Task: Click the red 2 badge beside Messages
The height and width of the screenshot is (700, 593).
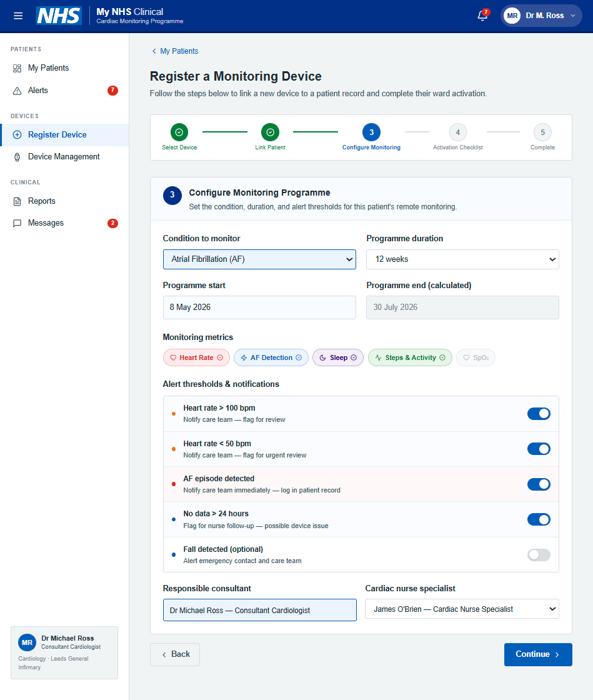Action: [x=112, y=223]
